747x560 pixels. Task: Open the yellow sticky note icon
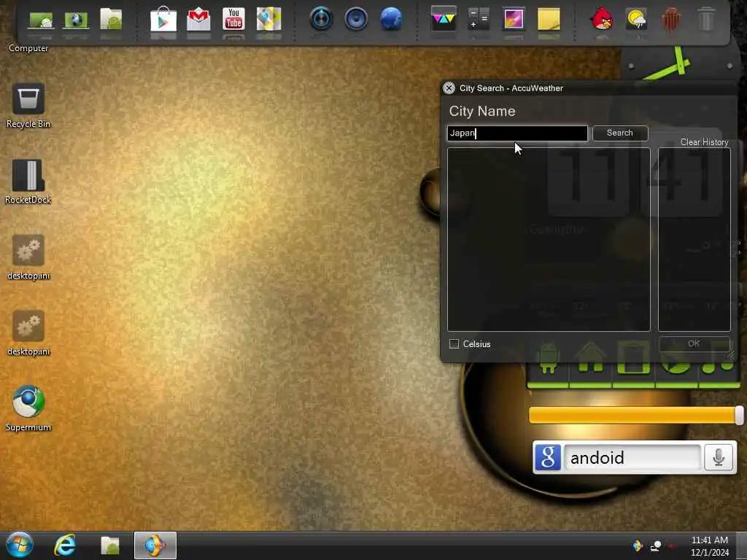549,19
